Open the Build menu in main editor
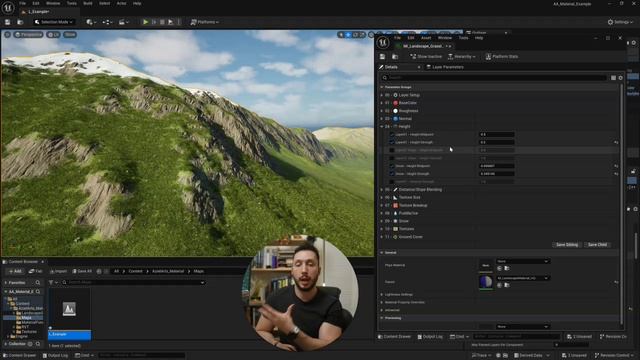The width and height of the screenshot is (640, 360). (x=88, y=3)
